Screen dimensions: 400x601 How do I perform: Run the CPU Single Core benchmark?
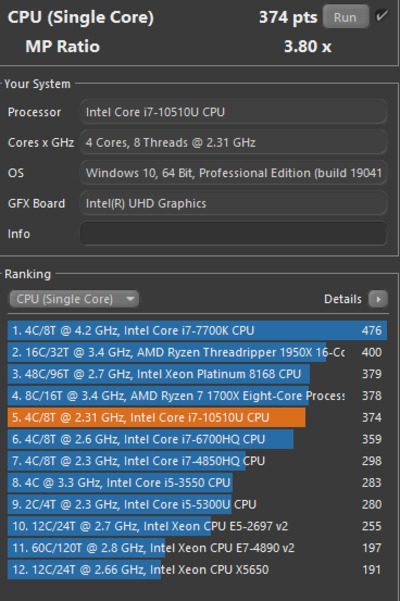point(346,17)
